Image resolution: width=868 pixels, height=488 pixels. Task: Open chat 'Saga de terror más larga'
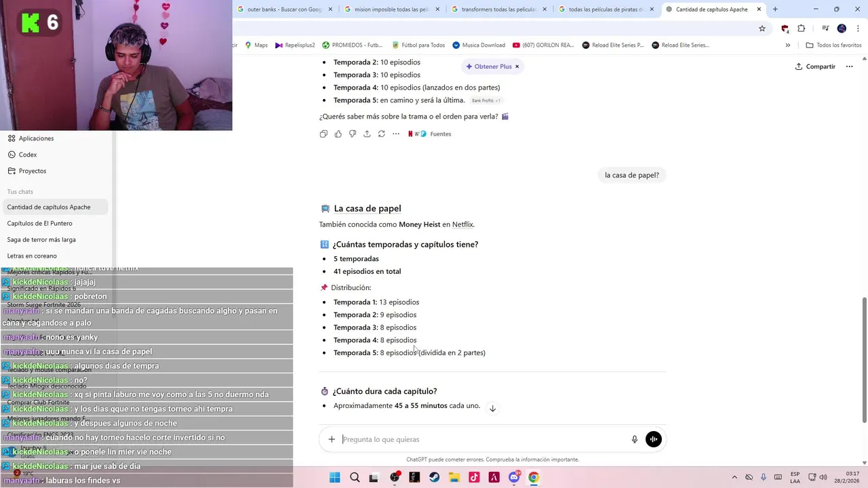click(54, 239)
